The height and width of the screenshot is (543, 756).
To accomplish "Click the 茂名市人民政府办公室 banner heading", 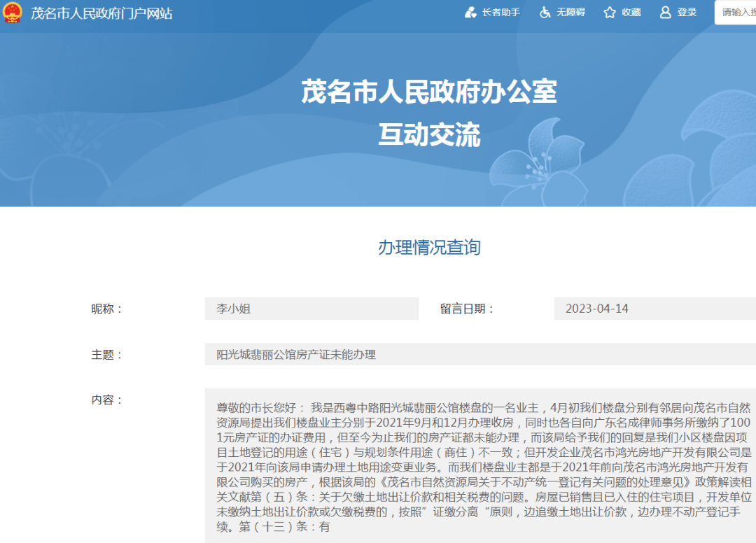I will (429, 92).
